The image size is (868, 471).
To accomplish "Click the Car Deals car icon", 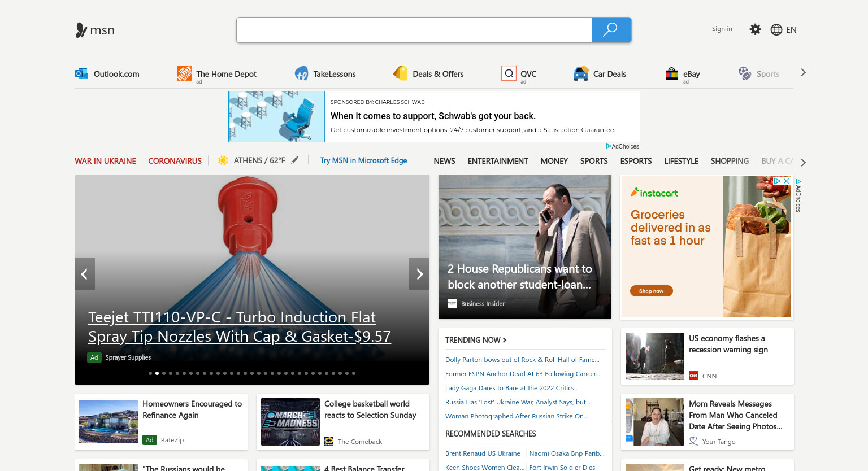I will point(581,73).
